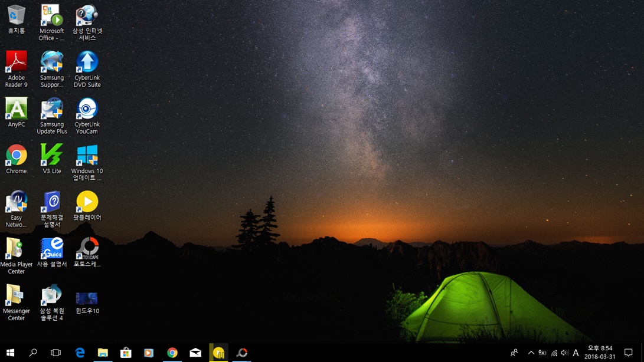The width and height of the screenshot is (644, 362).
Task: Select the CyberLink DVD Suite desktop icon
Action: 87,62
